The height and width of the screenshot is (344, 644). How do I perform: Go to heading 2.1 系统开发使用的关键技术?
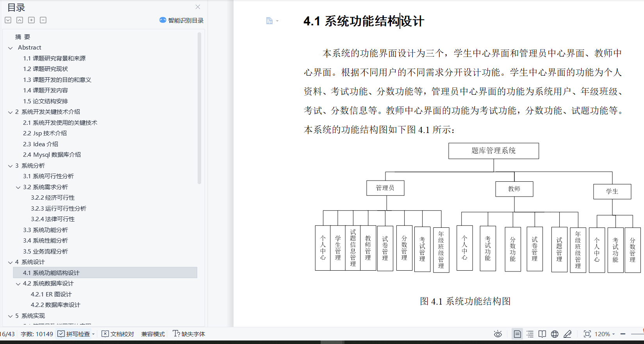point(60,122)
